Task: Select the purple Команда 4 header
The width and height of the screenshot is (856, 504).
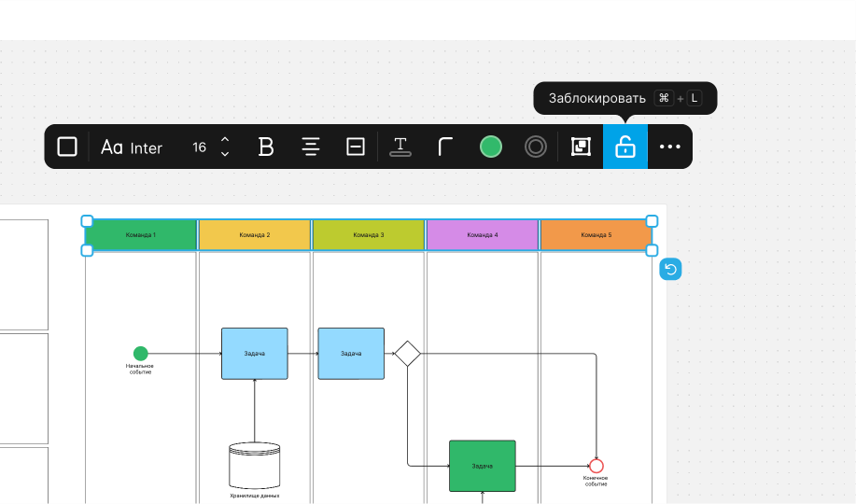Action: coord(483,235)
